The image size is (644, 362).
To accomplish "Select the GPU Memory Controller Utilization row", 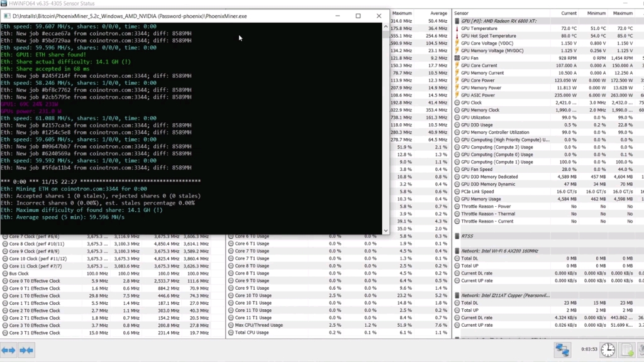I will click(548, 132).
